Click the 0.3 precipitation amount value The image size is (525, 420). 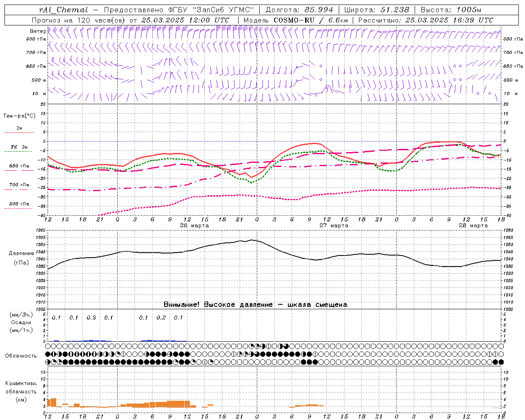click(91, 318)
